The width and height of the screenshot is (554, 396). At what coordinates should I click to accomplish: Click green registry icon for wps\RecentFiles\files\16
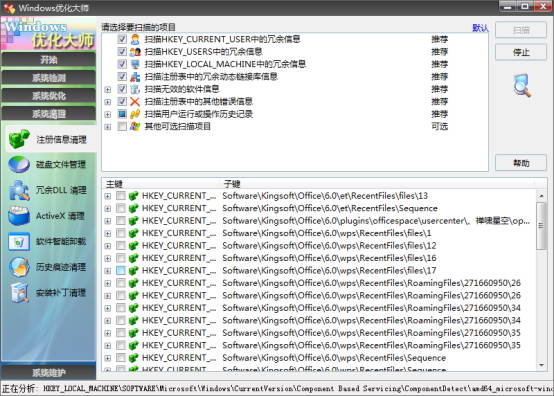pos(133,258)
